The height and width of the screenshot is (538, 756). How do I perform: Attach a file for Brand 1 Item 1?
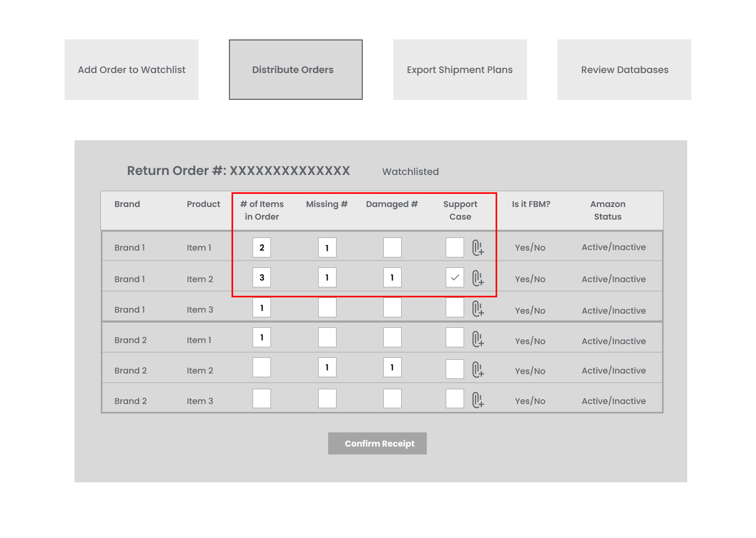478,247
